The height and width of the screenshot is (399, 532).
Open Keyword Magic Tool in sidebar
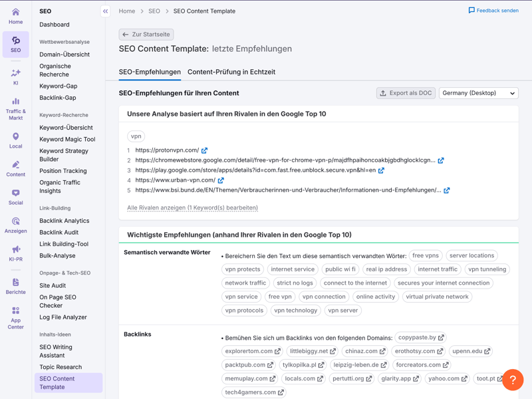67,140
